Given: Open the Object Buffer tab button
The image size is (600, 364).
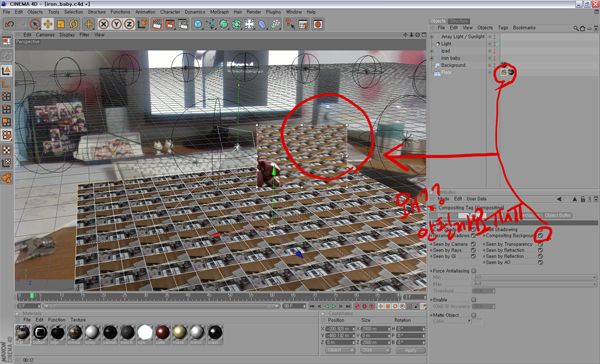Looking at the screenshot, I should pyautogui.click(x=558, y=215).
